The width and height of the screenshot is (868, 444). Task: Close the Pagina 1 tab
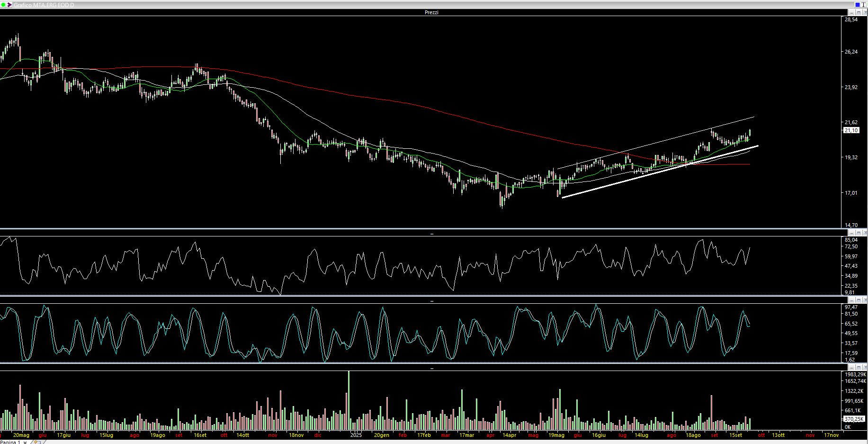pyautogui.click(x=25, y=442)
